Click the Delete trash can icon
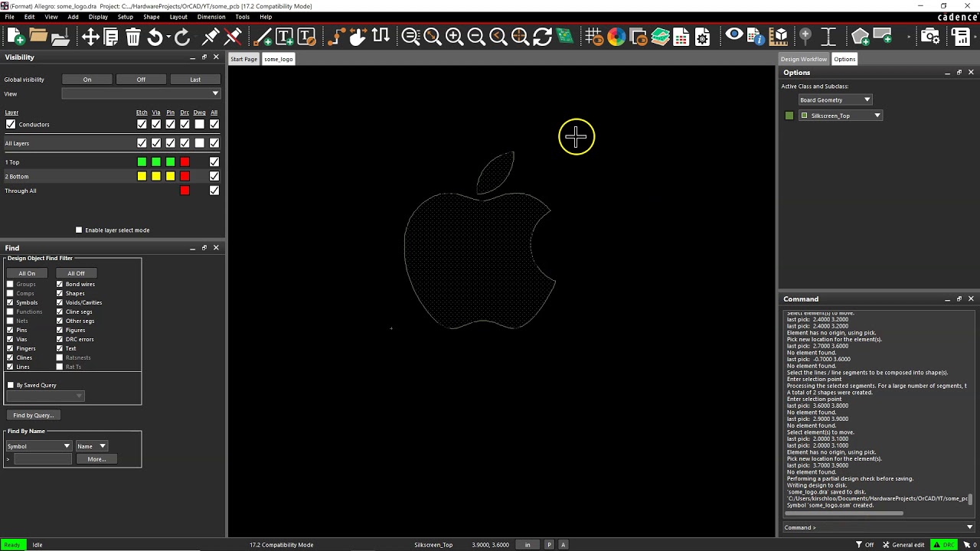 133,36
